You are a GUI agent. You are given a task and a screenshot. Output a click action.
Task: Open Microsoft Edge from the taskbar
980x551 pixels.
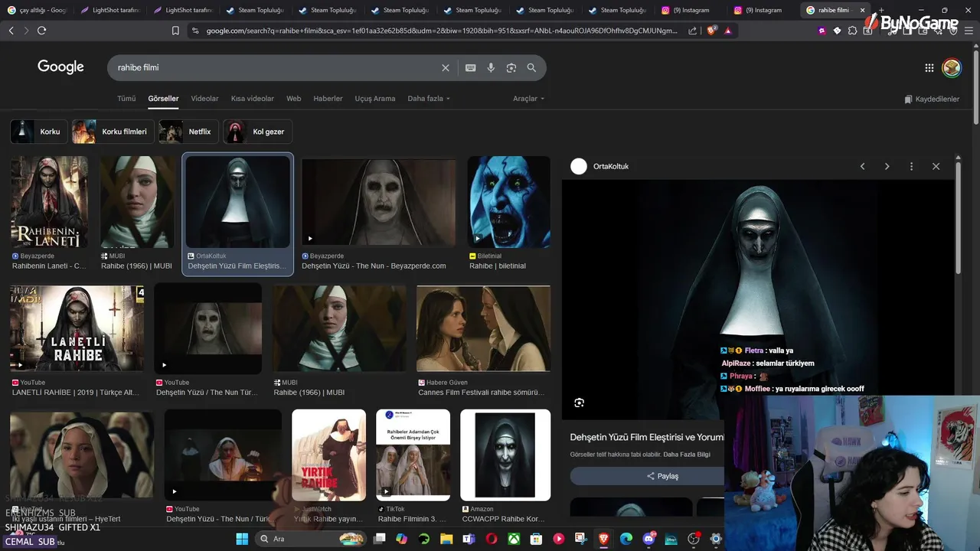tap(626, 539)
